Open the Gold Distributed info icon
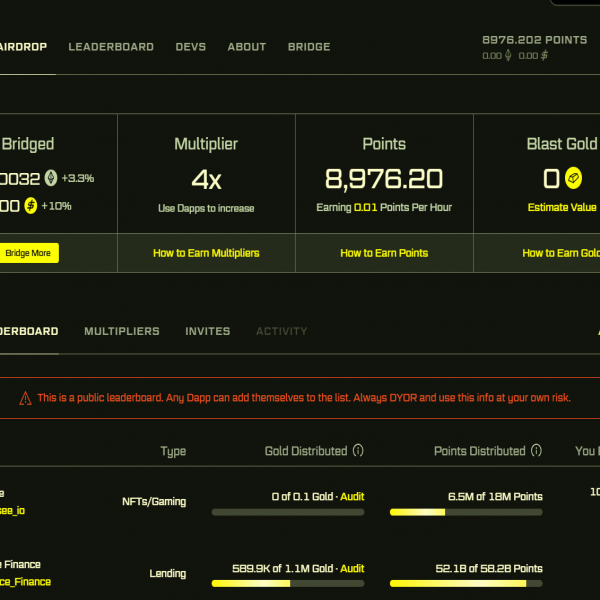 358,451
